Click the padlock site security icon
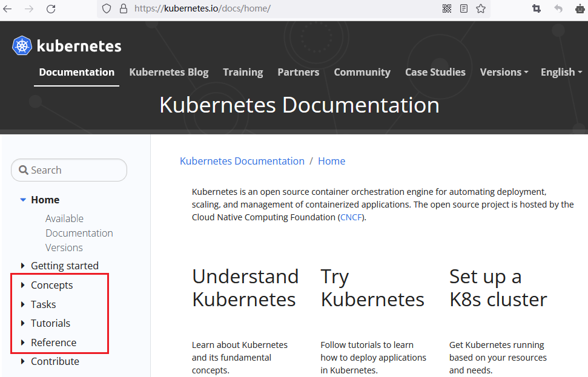Image resolution: width=588 pixels, height=377 pixels. (124, 8)
